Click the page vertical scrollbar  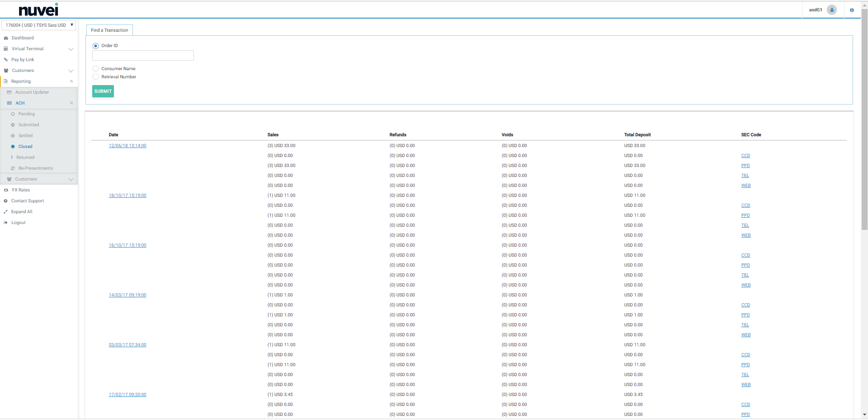(864, 136)
